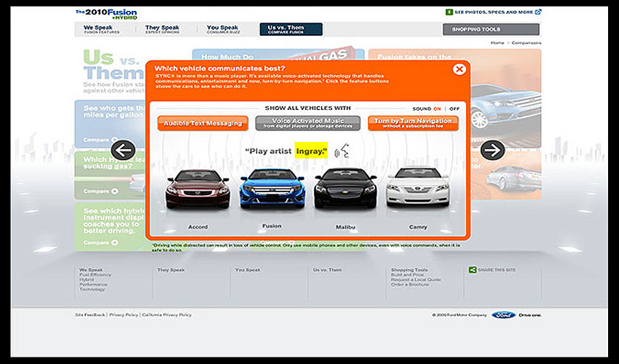Toggle Voice Activated Music feature button

(x=308, y=123)
